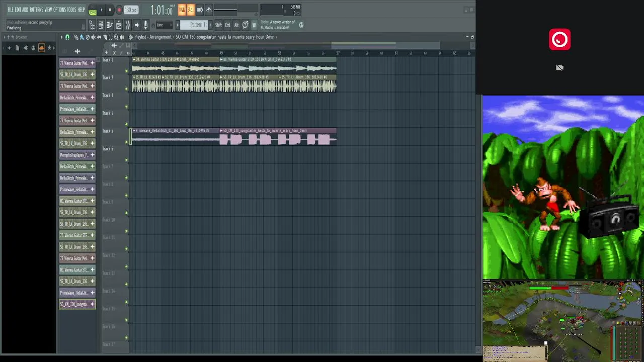Click the toolbar icon between piano roll and mixer
The width and height of the screenshot is (644, 362).
pos(119,25)
